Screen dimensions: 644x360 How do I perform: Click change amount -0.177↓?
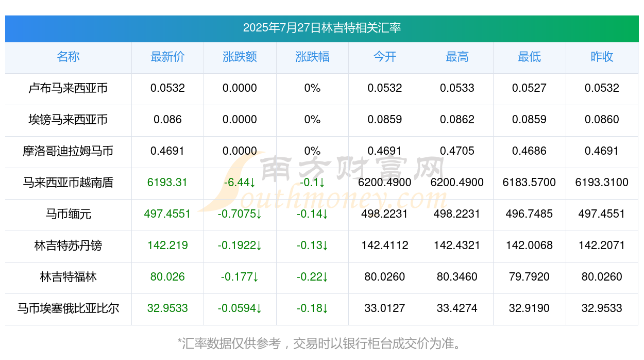coord(240,277)
